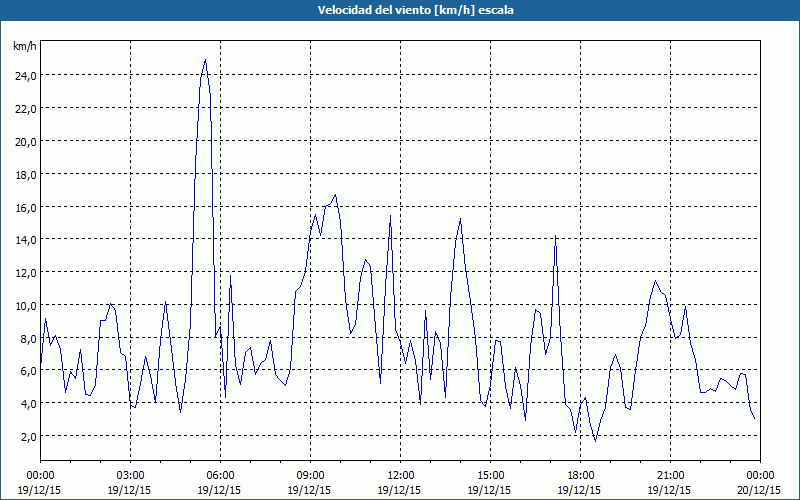Click the 20/12/15 date label
The height and width of the screenshot is (500, 800).
pos(759,490)
